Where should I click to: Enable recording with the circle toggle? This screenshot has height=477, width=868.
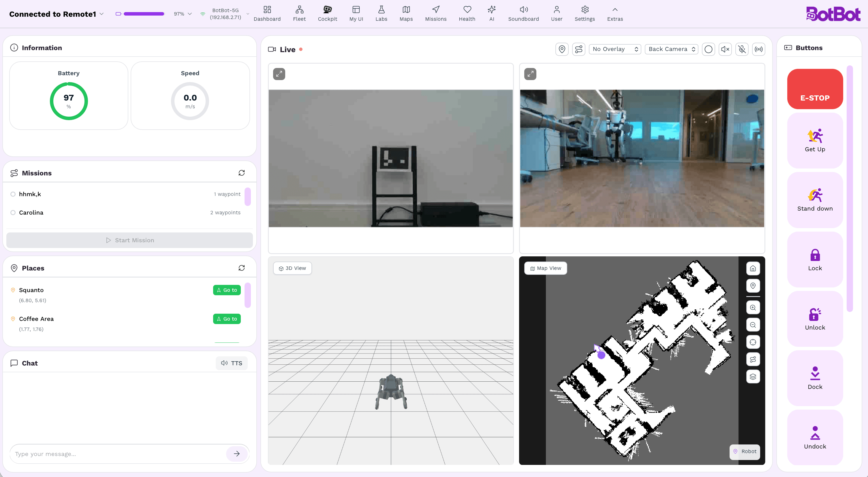click(x=709, y=49)
